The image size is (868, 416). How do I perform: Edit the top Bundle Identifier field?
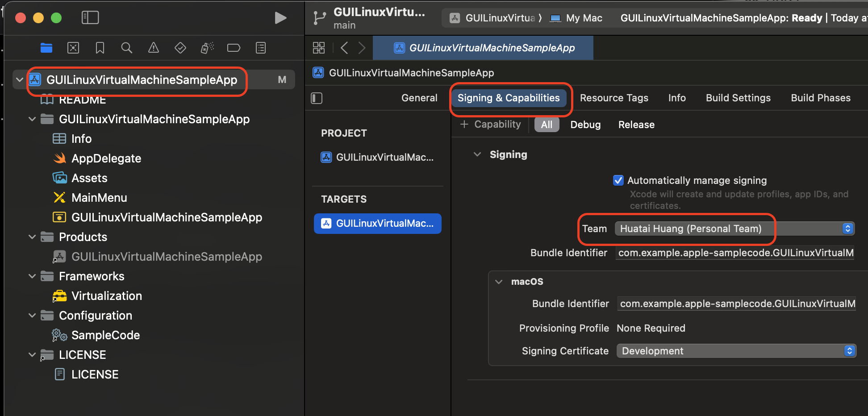(735, 253)
